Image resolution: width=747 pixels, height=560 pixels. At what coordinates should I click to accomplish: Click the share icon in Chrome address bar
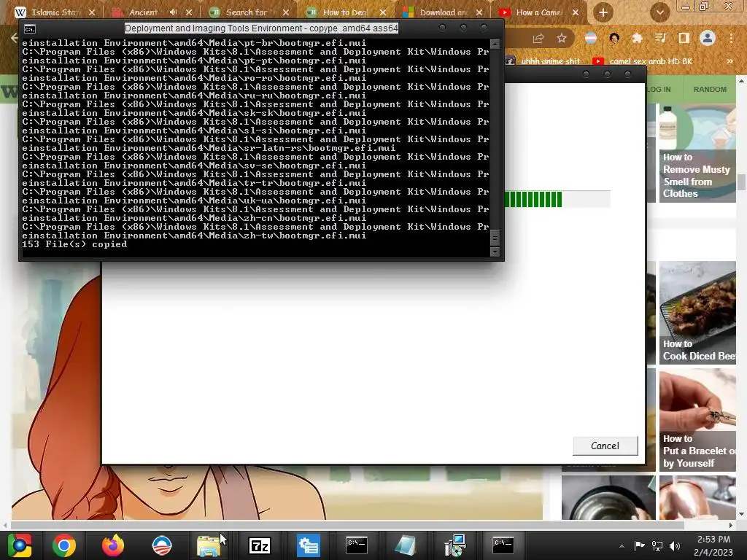tap(538, 38)
